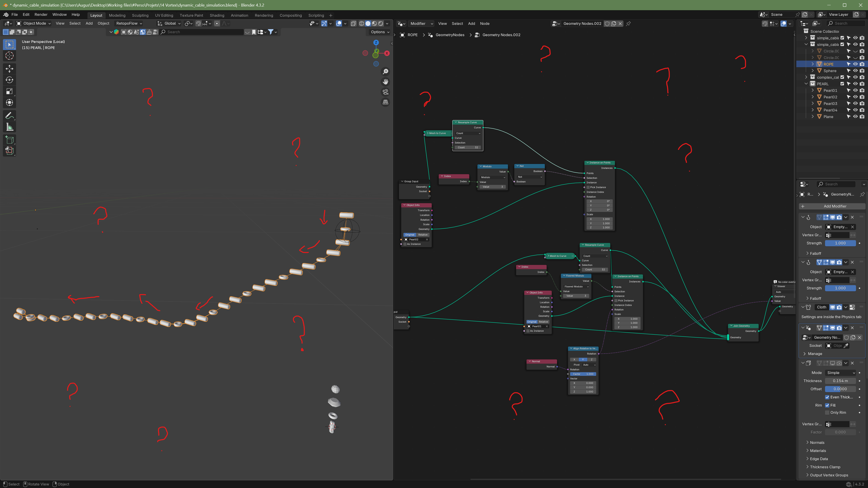Viewport: 868px width, 488px height.
Task: Switch to the Sculpting workspace tab
Action: click(140, 16)
